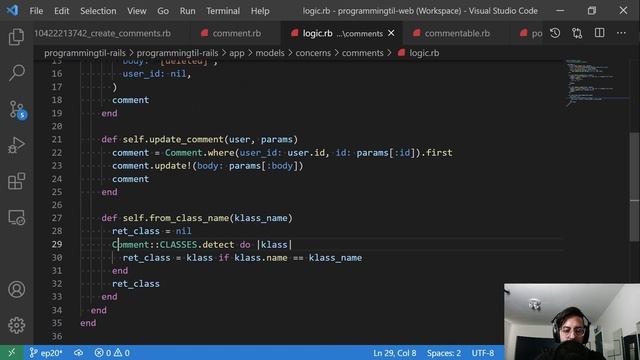Click 'self.update_comment' method name
This screenshot has width=640, height=360.
173,140
